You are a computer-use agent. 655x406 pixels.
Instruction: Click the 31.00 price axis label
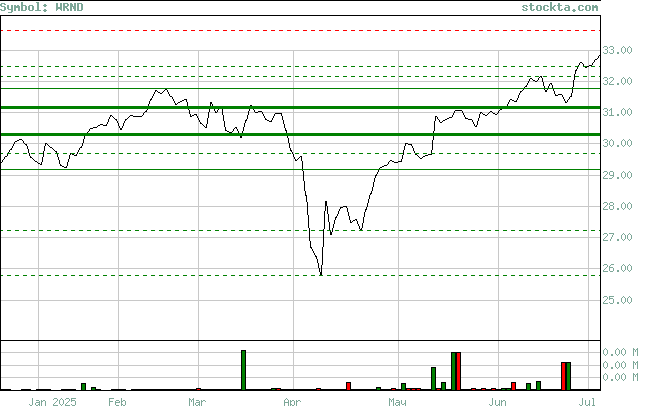(x=617, y=112)
